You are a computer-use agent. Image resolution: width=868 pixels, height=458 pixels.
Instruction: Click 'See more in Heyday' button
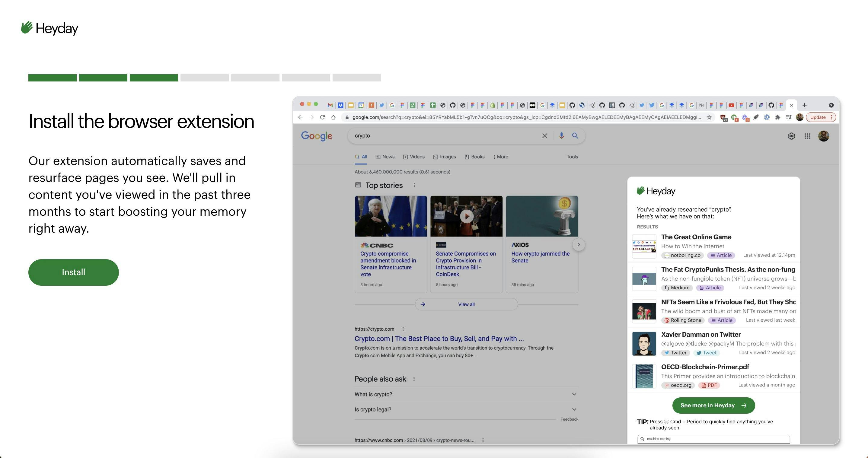pyautogui.click(x=713, y=405)
